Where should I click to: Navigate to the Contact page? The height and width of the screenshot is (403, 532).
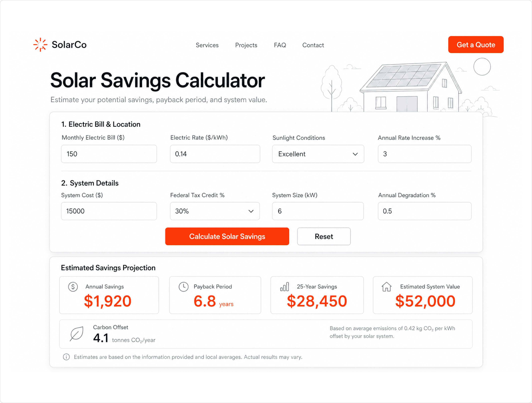pyautogui.click(x=313, y=45)
